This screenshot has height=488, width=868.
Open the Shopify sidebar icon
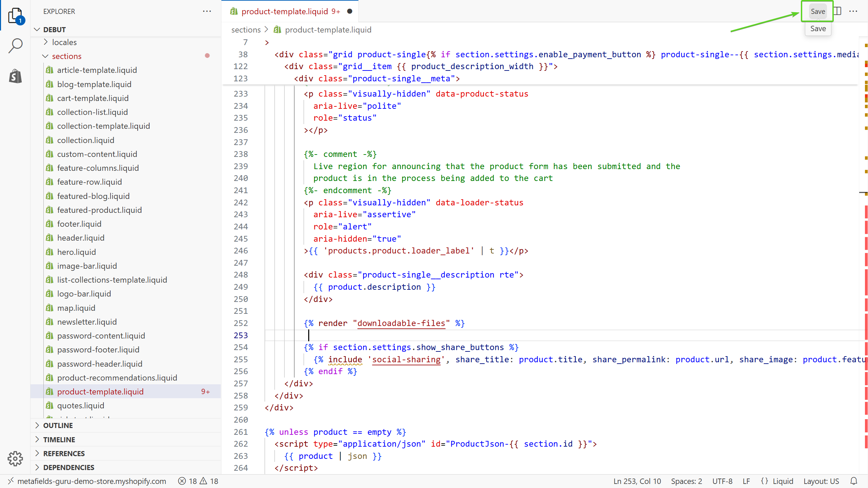tap(15, 76)
